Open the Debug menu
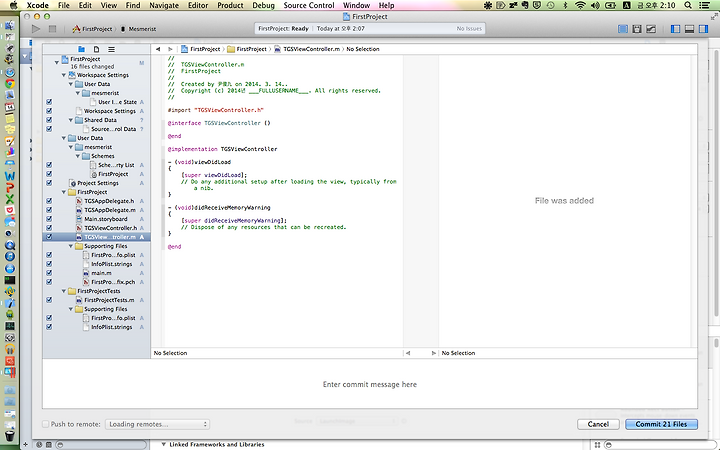Viewport: 720px width, 450px height. (x=263, y=6)
